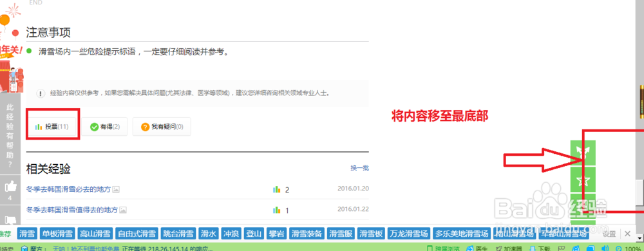Select the 军都山滑雪场 tag

click(564, 234)
